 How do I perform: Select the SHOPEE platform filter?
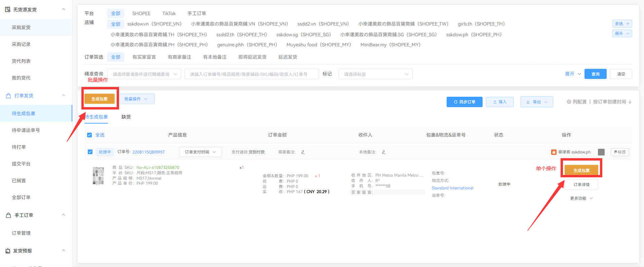click(x=141, y=13)
